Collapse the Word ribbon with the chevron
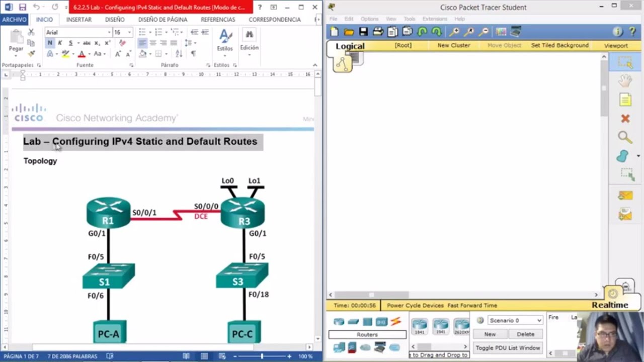 pyautogui.click(x=315, y=65)
